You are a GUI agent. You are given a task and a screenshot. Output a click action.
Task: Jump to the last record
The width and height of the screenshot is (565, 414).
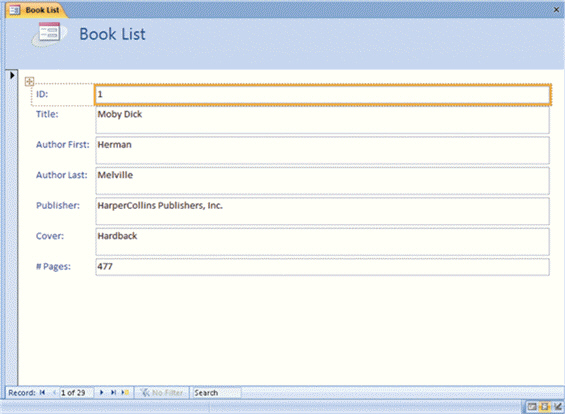[x=114, y=392]
